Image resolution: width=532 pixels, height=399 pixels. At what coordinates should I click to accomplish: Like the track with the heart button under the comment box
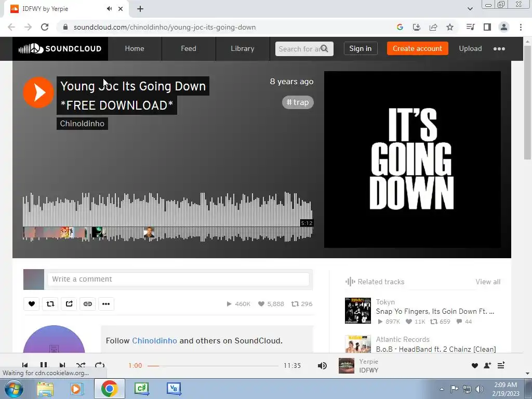(x=32, y=303)
